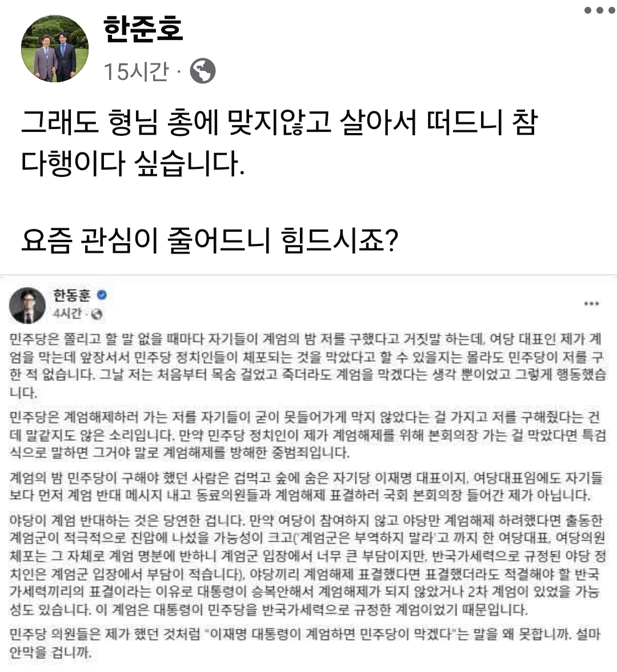Click the final line '안막을 겁니까.'
The image size is (617, 672).
(x=50, y=652)
